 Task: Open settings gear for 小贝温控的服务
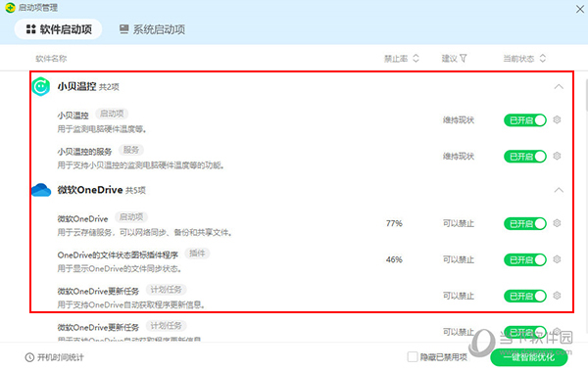point(557,156)
